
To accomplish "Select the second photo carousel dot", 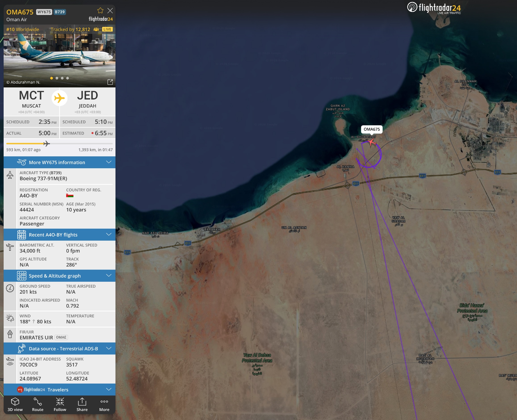I will click(57, 78).
